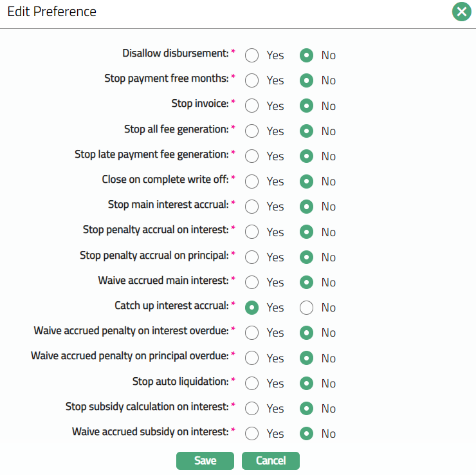Image resolution: width=476 pixels, height=475 pixels.
Task: Set Stop main interest accrual to Yes
Action: [252, 207]
